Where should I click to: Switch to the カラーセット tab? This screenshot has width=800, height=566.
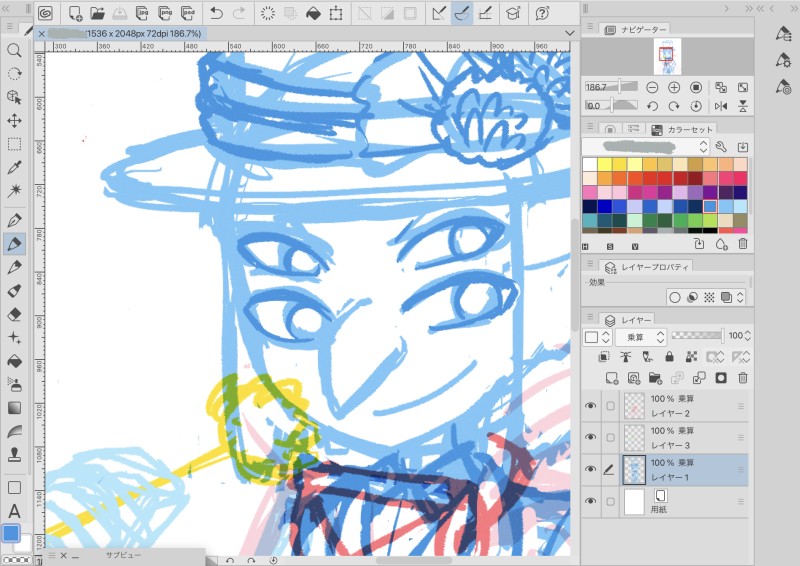pyautogui.click(x=682, y=130)
